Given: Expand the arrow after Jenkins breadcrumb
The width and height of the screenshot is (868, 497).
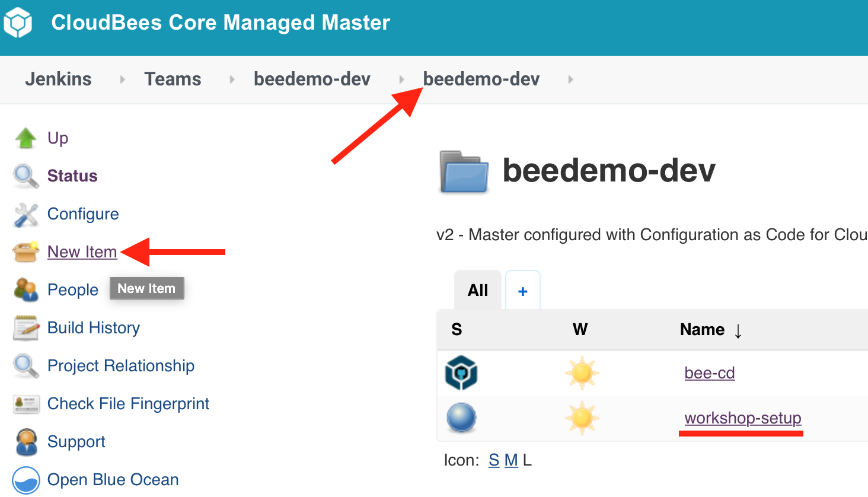Looking at the screenshot, I should [x=122, y=79].
